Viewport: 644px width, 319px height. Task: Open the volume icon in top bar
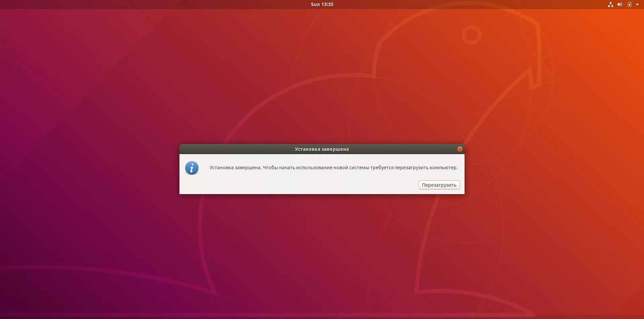click(620, 4)
